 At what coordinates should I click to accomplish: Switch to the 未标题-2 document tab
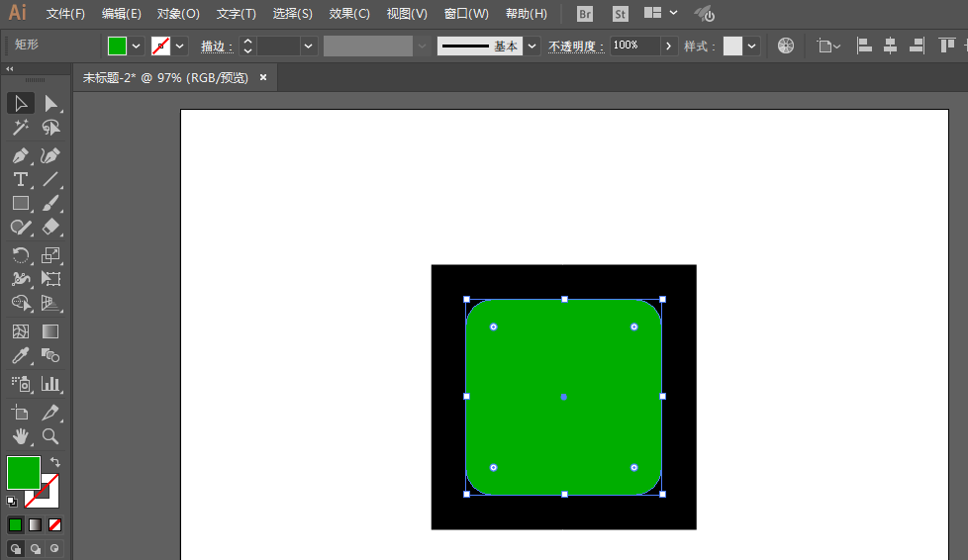pos(165,78)
